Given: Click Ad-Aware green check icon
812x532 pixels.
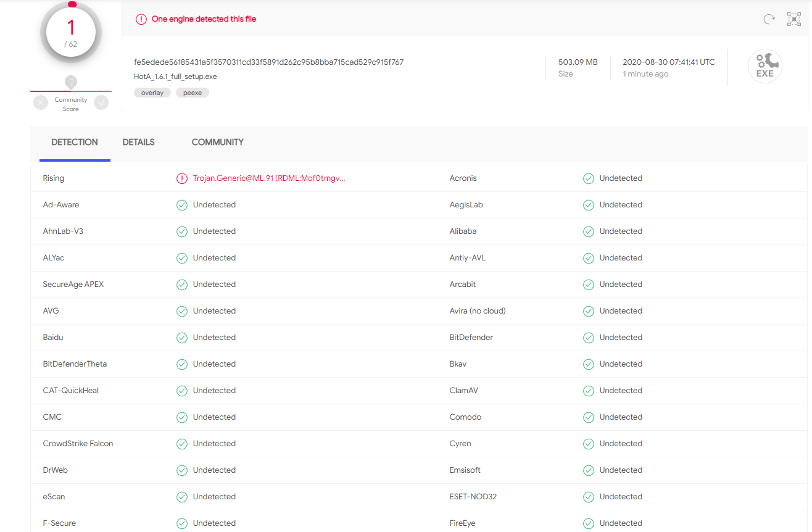Looking at the screenshot, I should (x=182, y=205).
